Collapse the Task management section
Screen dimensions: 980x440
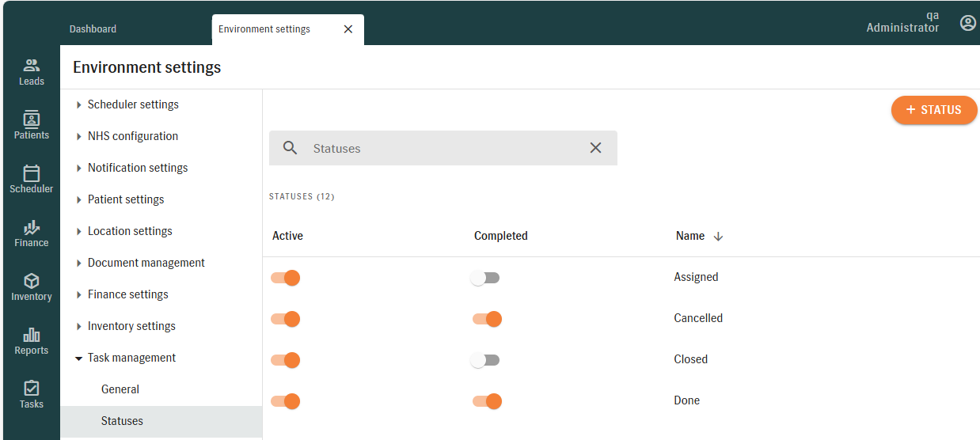coord(79,358)
